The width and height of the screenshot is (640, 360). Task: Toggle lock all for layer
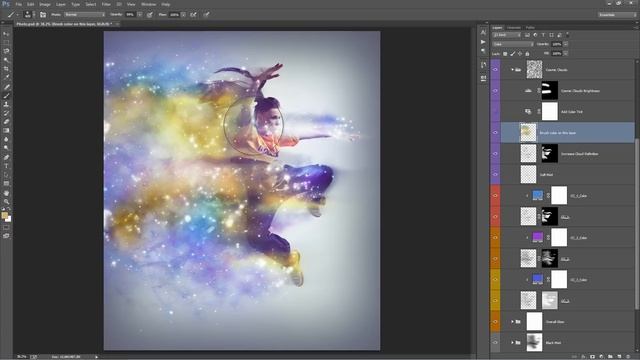pyautogui.click(x=527, y=54)
